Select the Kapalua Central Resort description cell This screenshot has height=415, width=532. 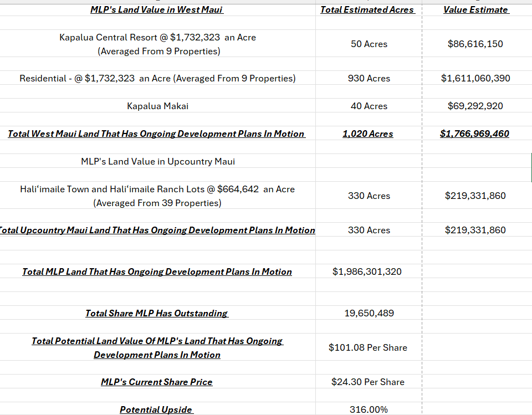tap(158, 44)
